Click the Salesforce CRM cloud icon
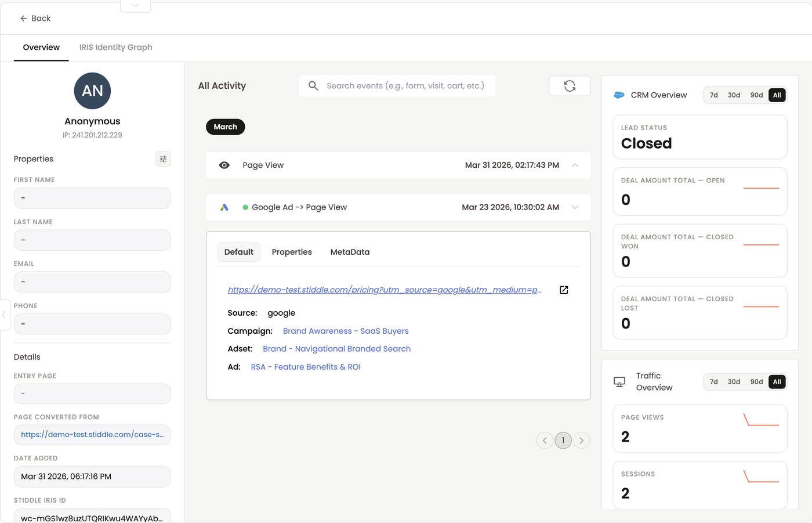 pos(619,95)
